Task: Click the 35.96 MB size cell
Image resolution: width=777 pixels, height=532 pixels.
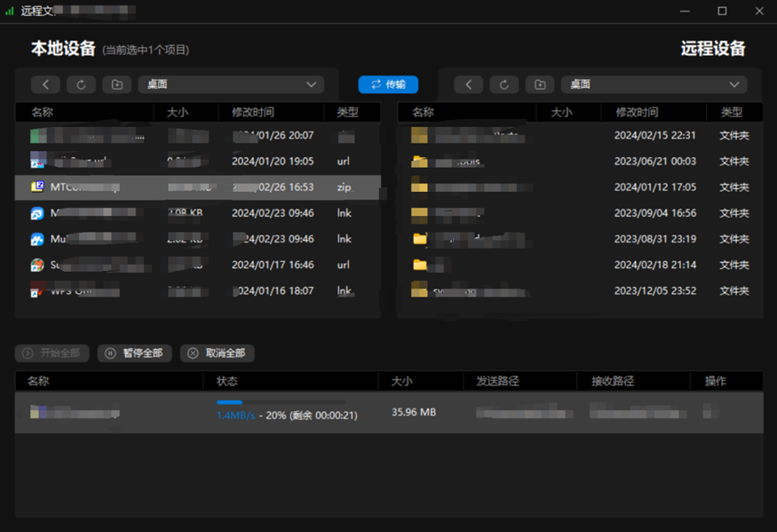Action: [x=414, y=412]
